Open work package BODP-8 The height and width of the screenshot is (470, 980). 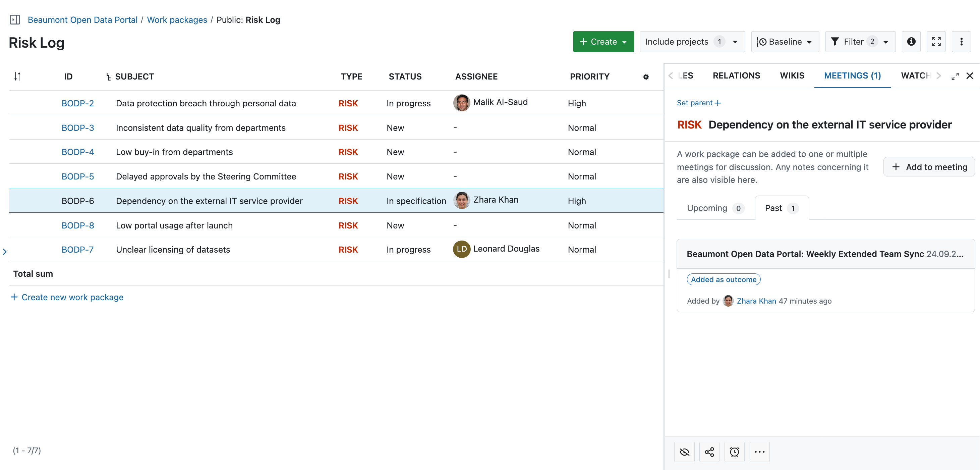click(77, 225)
